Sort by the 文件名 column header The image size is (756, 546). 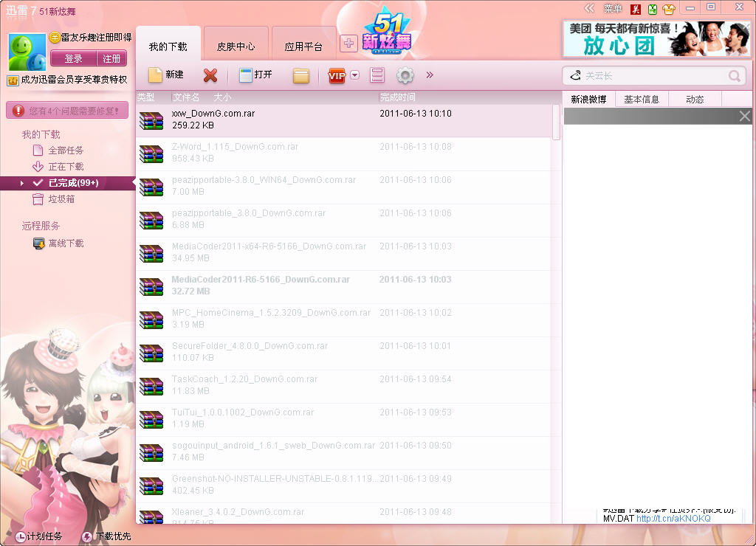[x=186, y=97]
